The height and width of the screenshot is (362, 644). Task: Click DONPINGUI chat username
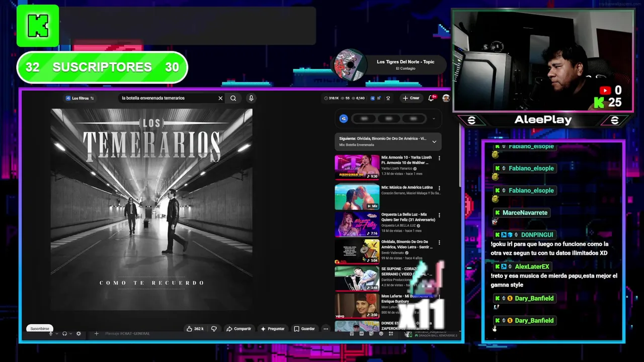tap(537, 235)
